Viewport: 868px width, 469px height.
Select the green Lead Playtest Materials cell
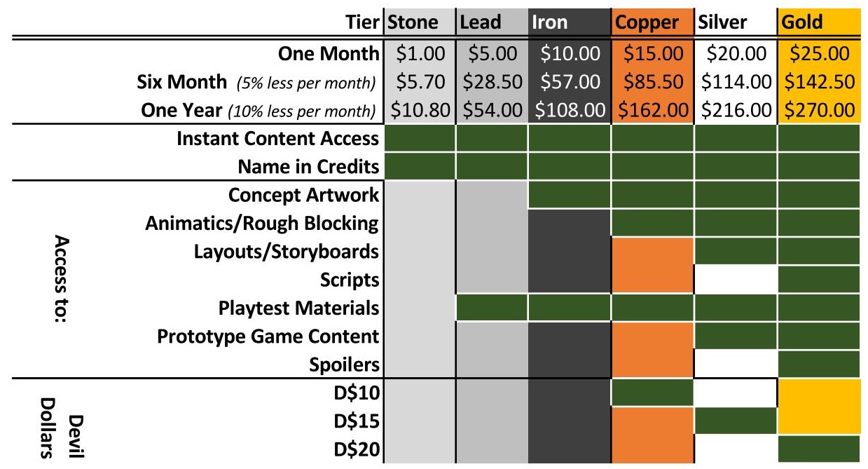491,308
